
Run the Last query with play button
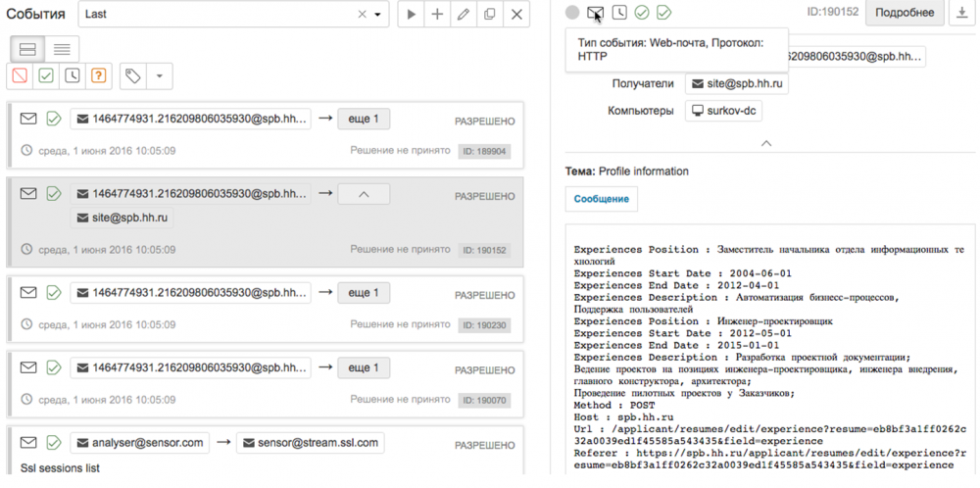[x=411, y=15]
